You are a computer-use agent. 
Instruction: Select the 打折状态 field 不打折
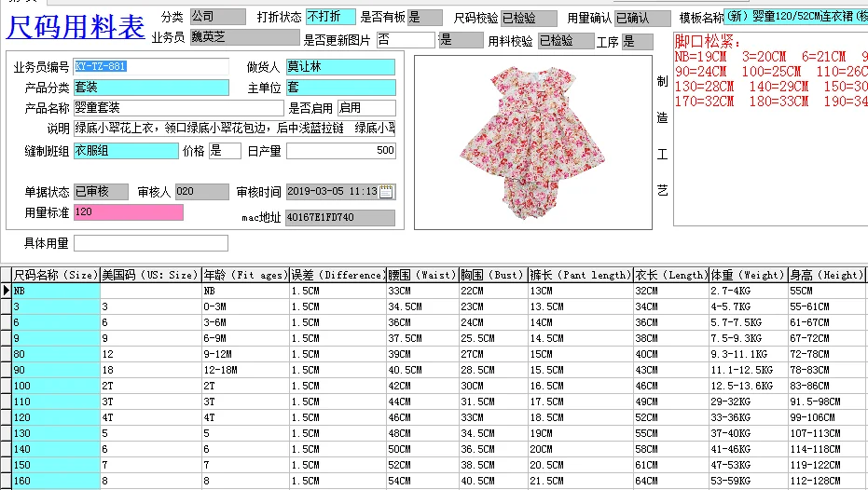click(x=330, y=17)
